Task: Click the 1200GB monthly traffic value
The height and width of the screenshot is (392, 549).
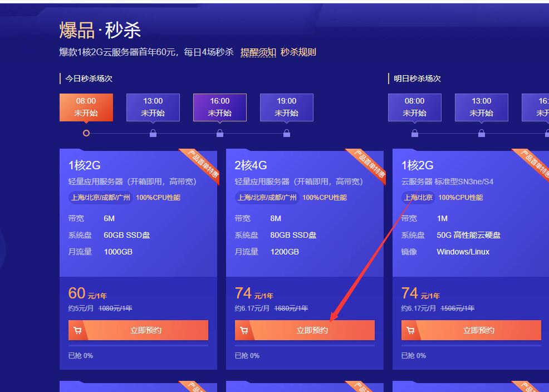Action: pos(285,252)
